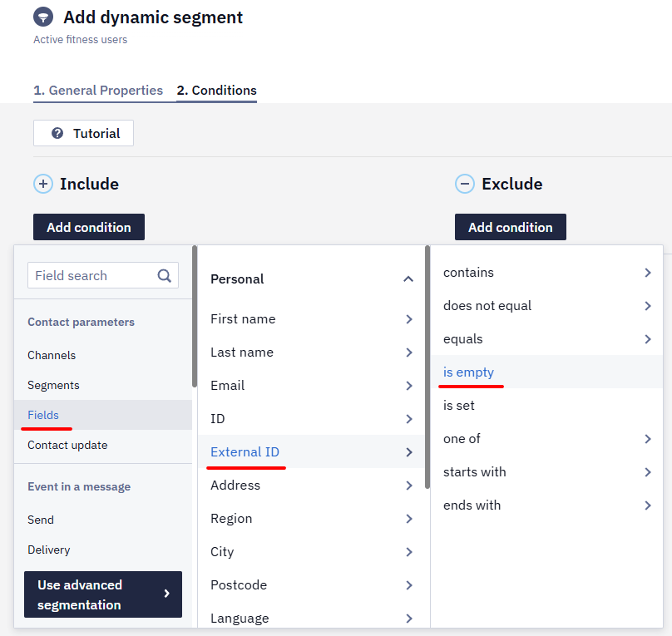Choose the 'ends with' operator
This screenshot has height=636, width=672.
(x=547, y=505)
